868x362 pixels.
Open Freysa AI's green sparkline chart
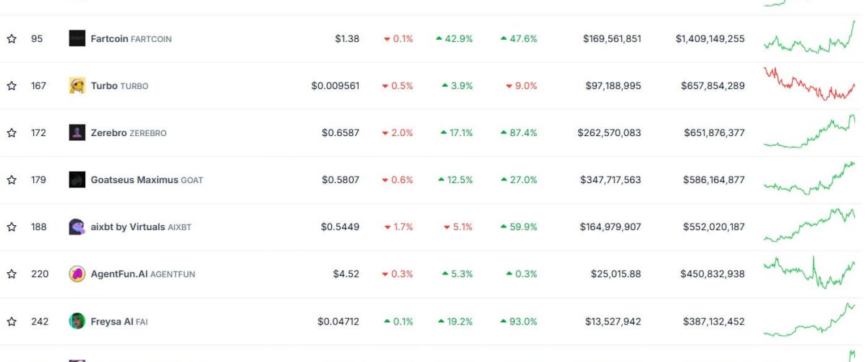pos(809,321)
